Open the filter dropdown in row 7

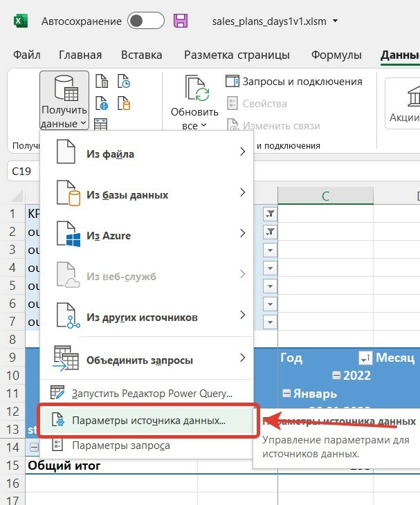(x=270, y=322)
